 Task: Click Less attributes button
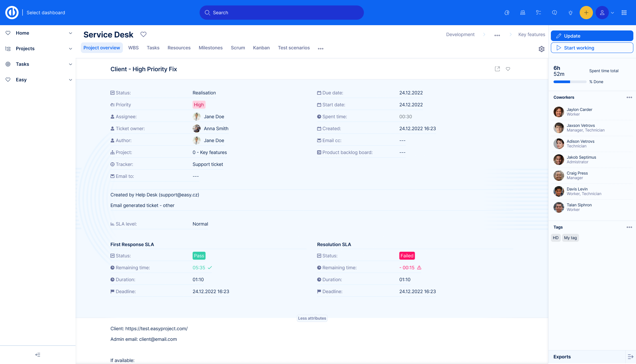312,318
